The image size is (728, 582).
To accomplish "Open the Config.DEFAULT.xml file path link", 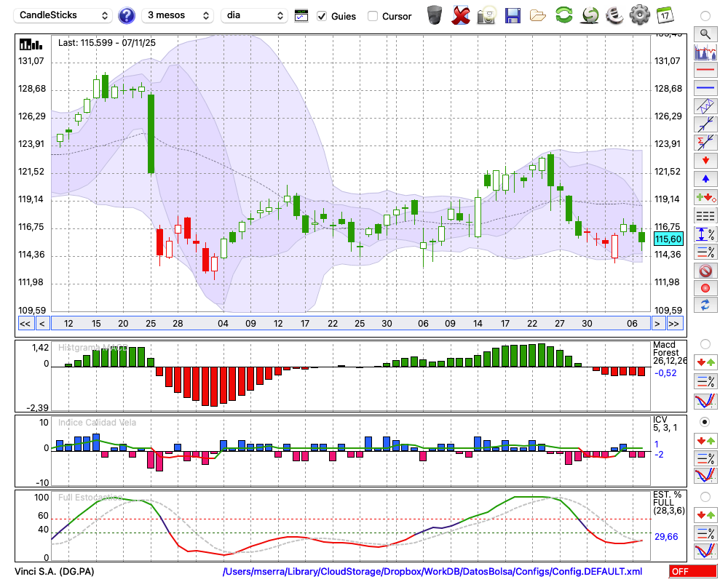I will coord(432,572).
